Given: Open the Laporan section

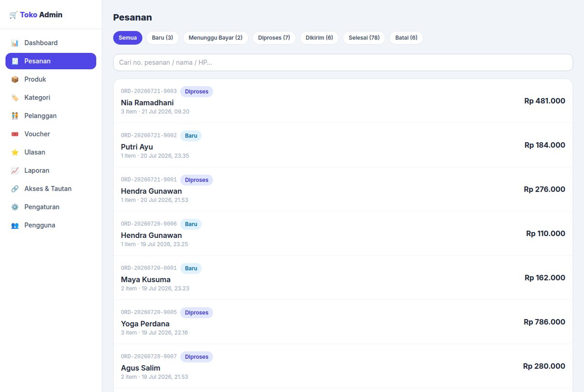Looking at the screenshot, I should tap(51, 170).
